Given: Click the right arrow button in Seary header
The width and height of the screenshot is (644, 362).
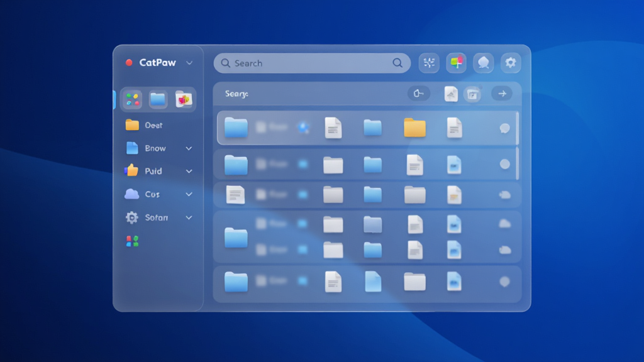Looking at the screenshot, I should [502, 94].
